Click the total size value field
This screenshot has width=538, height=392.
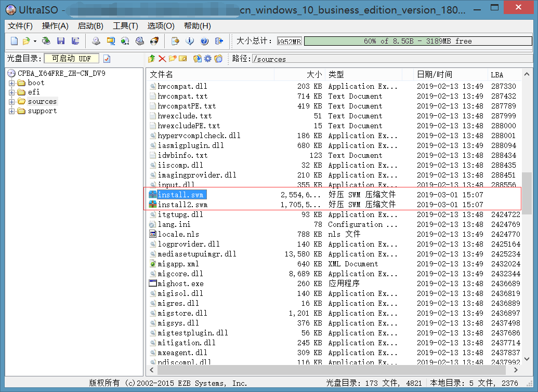click(x=289, y=41)
